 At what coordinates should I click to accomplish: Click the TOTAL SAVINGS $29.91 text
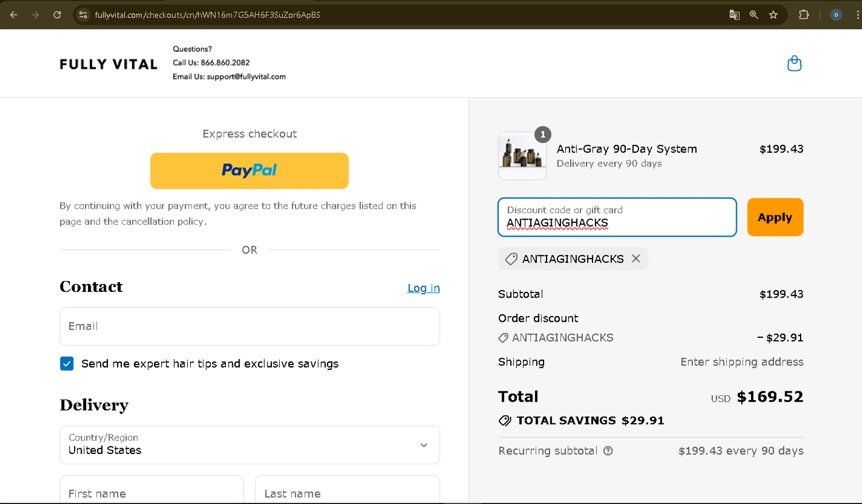(x=590, y=421)
